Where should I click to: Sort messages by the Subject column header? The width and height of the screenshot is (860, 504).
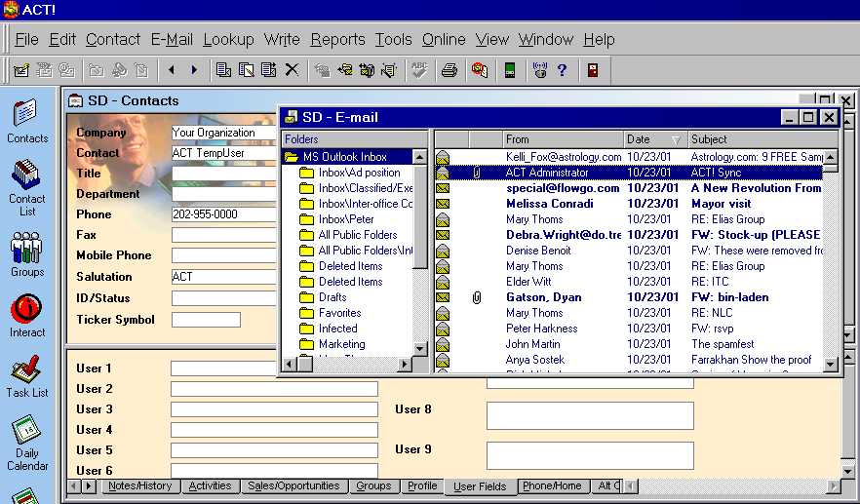[762, 139]
